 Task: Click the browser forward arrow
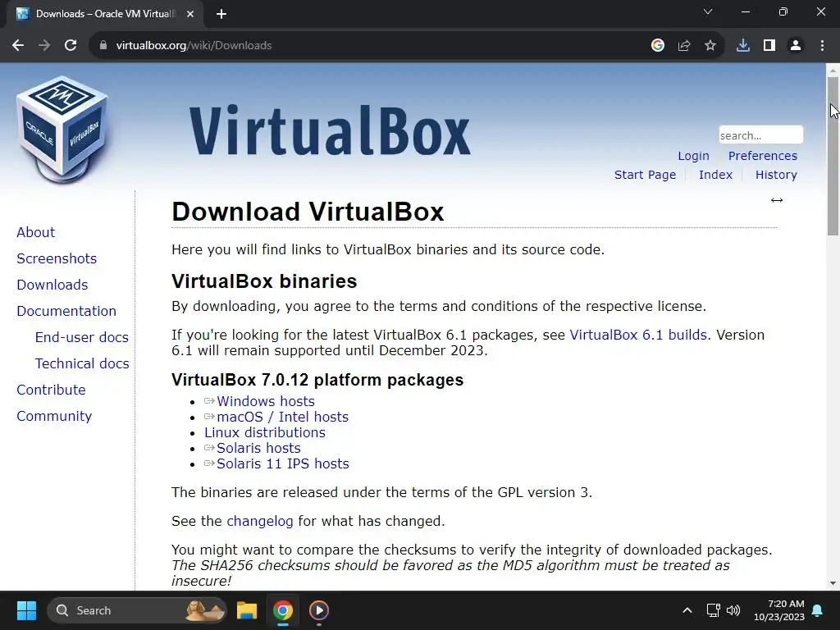[x=44, y=46]
